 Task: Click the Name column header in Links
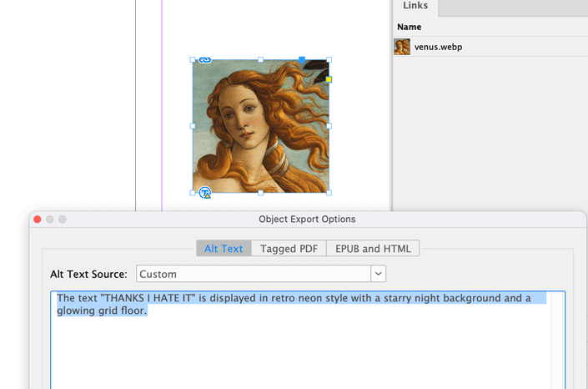(x=410, y=27)
